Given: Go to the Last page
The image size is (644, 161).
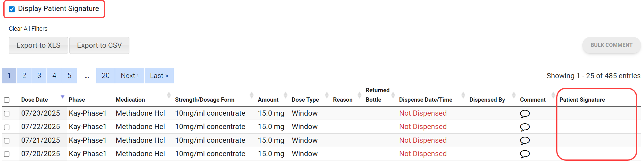Looking at the screenshot, I should click(x=159, y=75).
